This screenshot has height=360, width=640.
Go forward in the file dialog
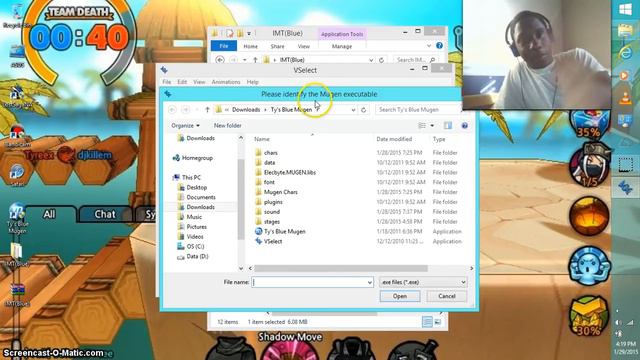click(186, 109)
